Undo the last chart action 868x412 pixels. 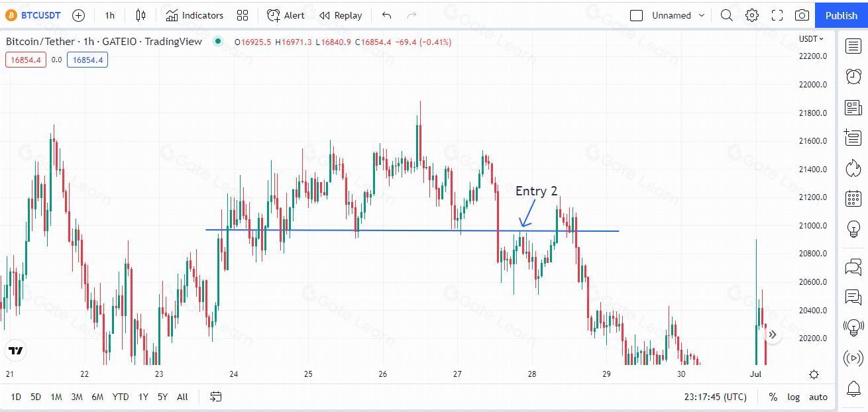387,15
